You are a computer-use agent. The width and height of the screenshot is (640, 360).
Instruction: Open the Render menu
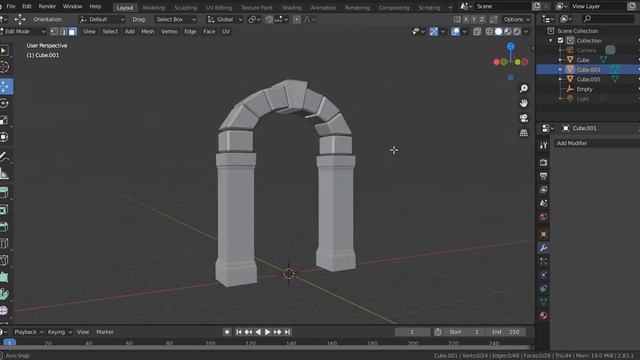pyautogui.click(x=47, y=7)
